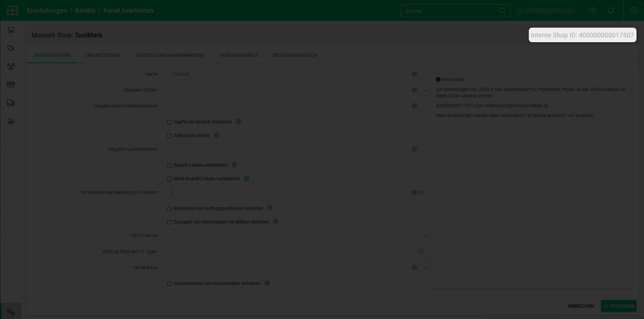Image resolution: width=644 pixels, height=319 pixels.
Task: Adjust Mindestalter der Bestellung stepper arrows
Action: click(x=421, y=192)
